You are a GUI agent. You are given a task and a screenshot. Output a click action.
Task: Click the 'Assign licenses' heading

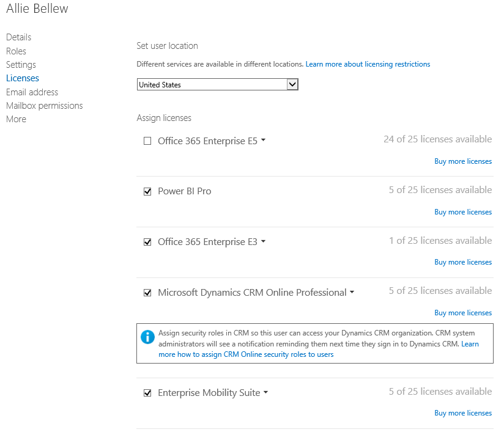coord(164,118)
